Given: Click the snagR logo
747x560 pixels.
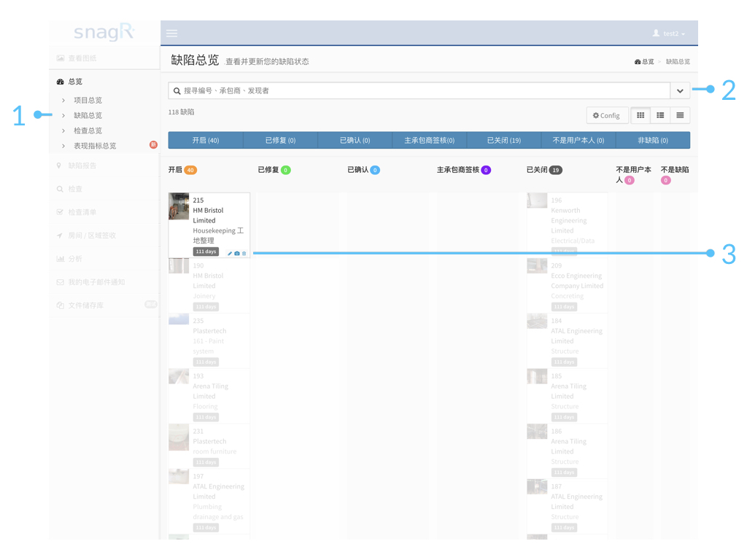Looking at the screenshot, I should coord(104,32).
